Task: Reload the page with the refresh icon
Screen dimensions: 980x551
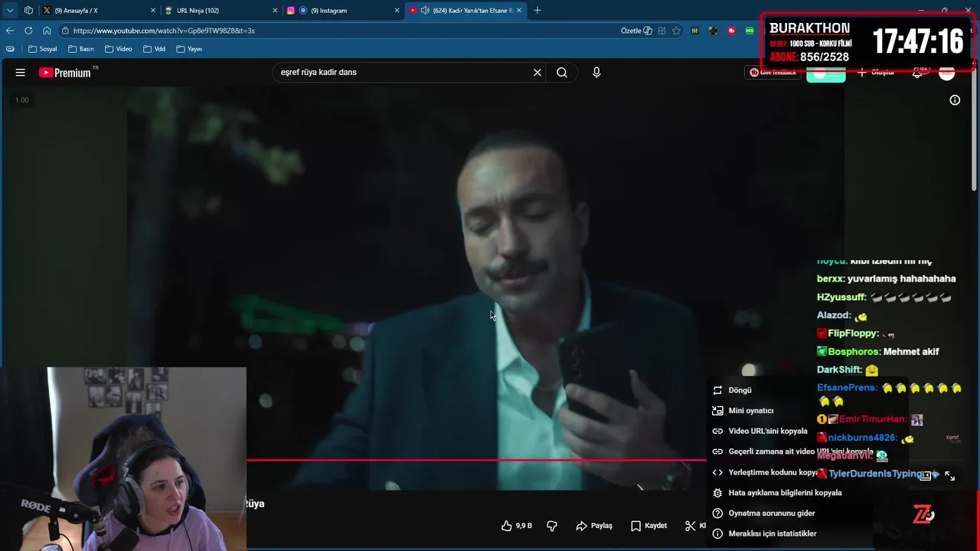Action: pos(28,31)
